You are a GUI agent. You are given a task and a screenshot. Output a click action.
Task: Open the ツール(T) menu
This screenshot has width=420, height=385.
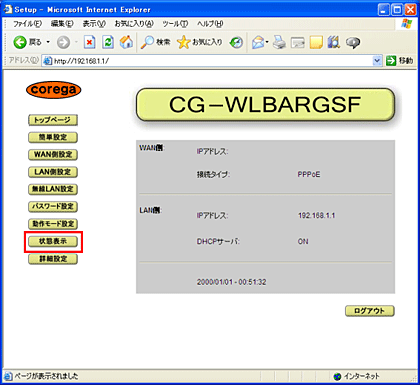tap(175, 24)
